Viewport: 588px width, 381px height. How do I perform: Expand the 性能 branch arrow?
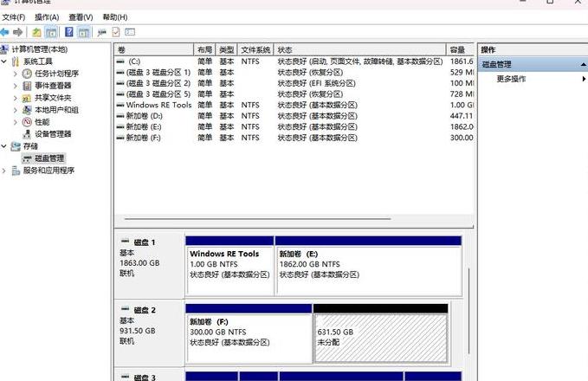(x=16, y=122)
